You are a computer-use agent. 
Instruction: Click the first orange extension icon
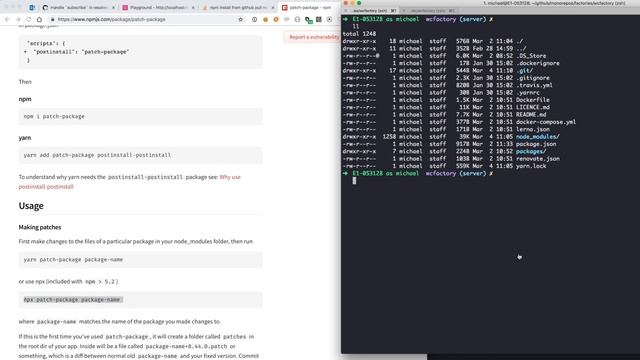pyautogui.click(x=265, y=19)
